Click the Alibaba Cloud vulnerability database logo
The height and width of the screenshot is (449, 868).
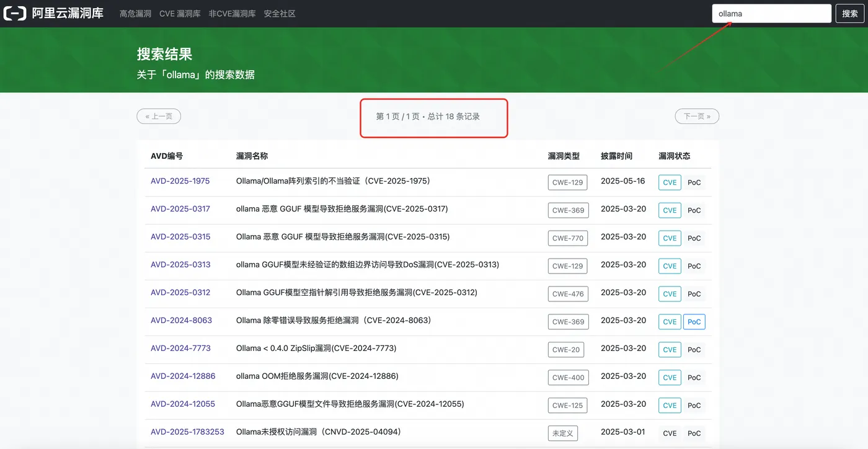coord(54,13)
